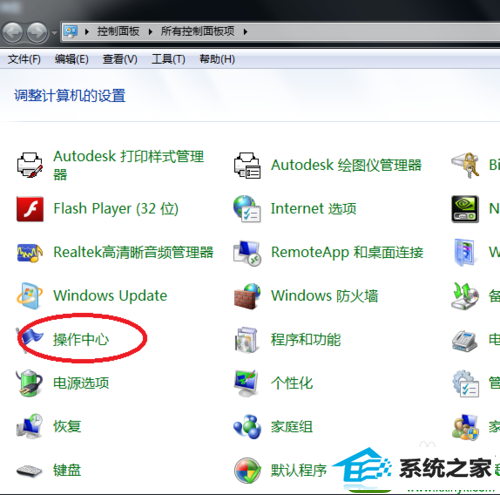The image size is (500, 495).
Task: Click the 调整计算机的设置 heading text
Action: click(x=70, y=96)
